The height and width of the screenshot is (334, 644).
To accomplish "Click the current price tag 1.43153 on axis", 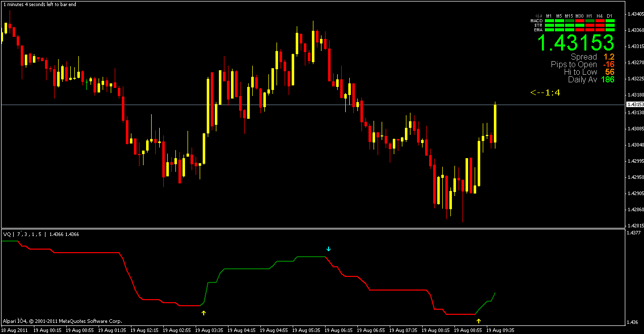I will coord(634,105).
